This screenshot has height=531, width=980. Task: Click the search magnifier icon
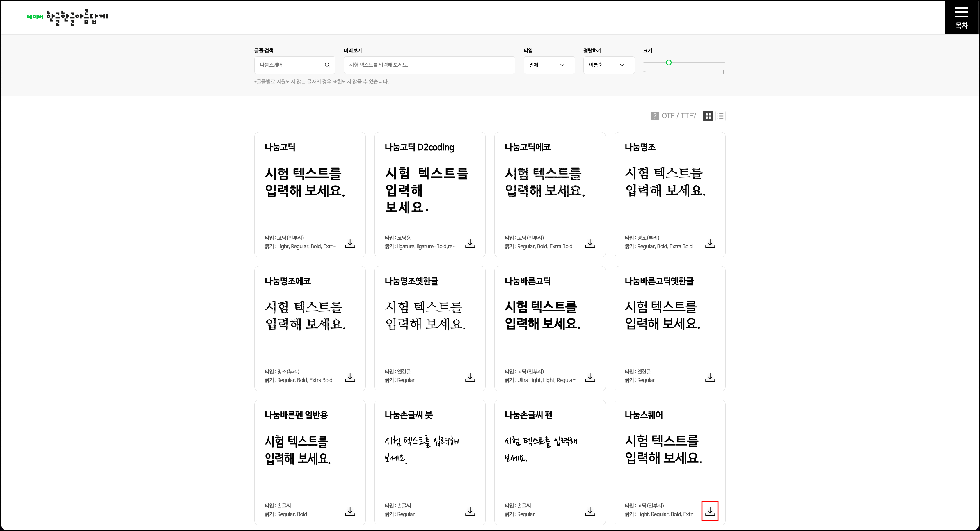[x=327, y=65]
